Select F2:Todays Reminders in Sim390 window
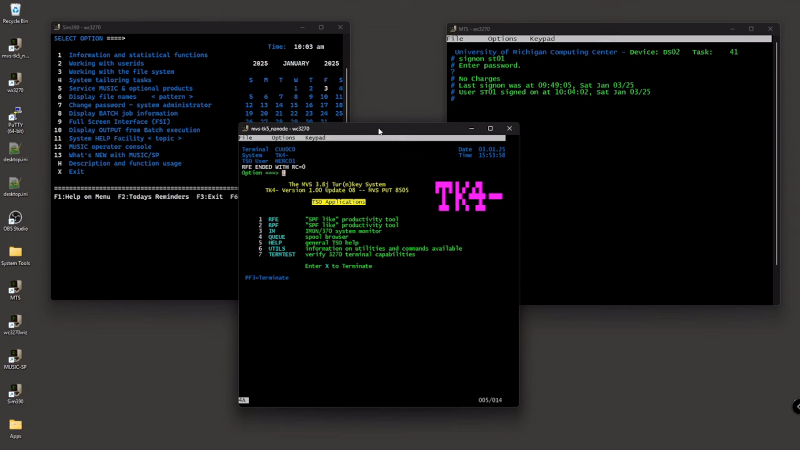Screen dimensions: 800x450 pos(153,197)
